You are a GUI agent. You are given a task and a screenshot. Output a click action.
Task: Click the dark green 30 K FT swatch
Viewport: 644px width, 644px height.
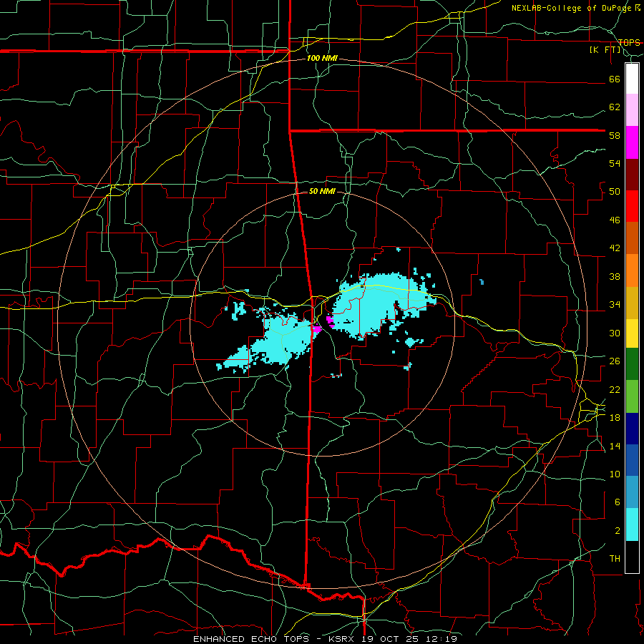pos(632,364)
